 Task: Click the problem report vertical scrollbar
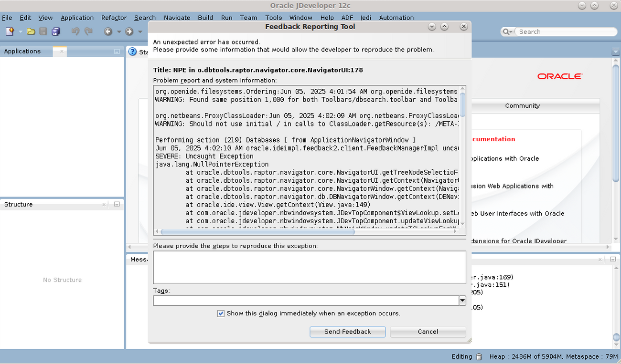[x=462, y=104]
